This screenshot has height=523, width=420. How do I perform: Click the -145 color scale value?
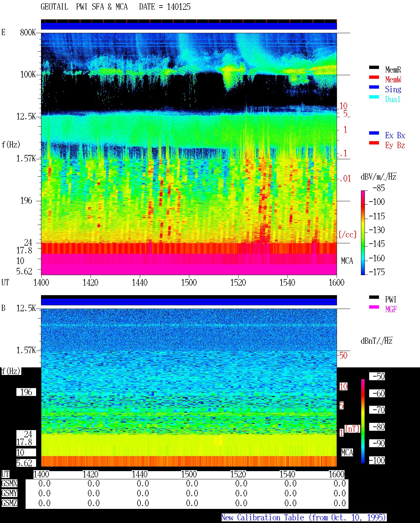(x=377, y=244)
